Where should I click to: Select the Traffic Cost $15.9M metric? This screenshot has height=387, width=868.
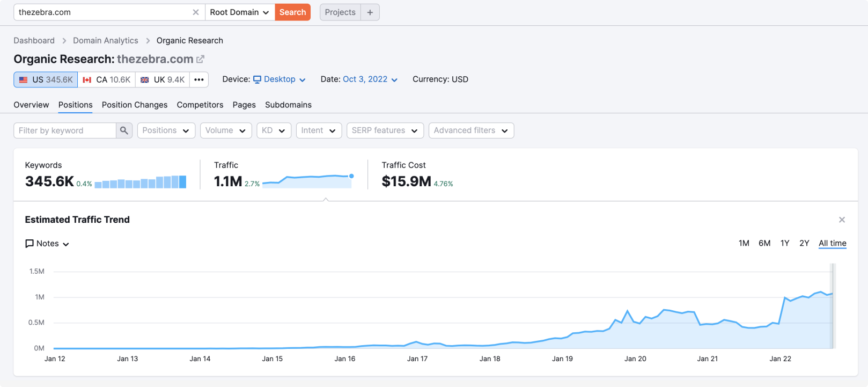(406, 181)
